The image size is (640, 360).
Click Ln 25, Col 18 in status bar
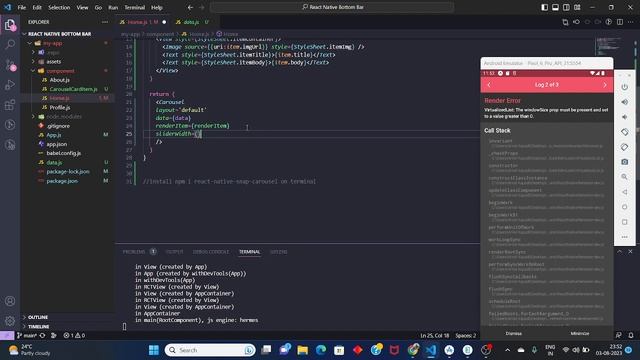point(435,336)
